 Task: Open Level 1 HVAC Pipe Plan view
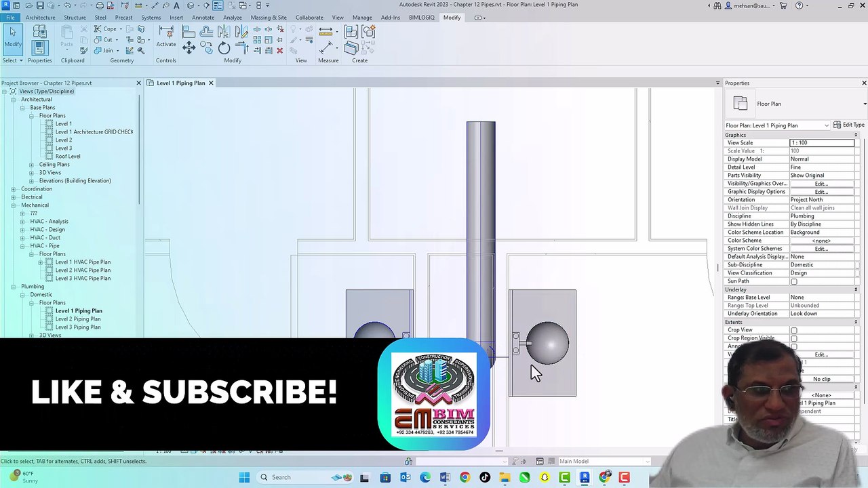coord(83,262)
